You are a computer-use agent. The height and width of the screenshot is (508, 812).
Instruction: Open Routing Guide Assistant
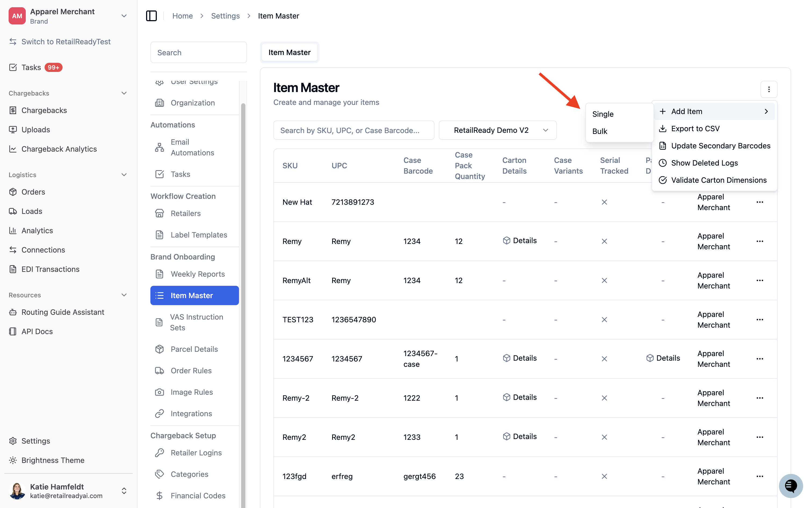56,312
